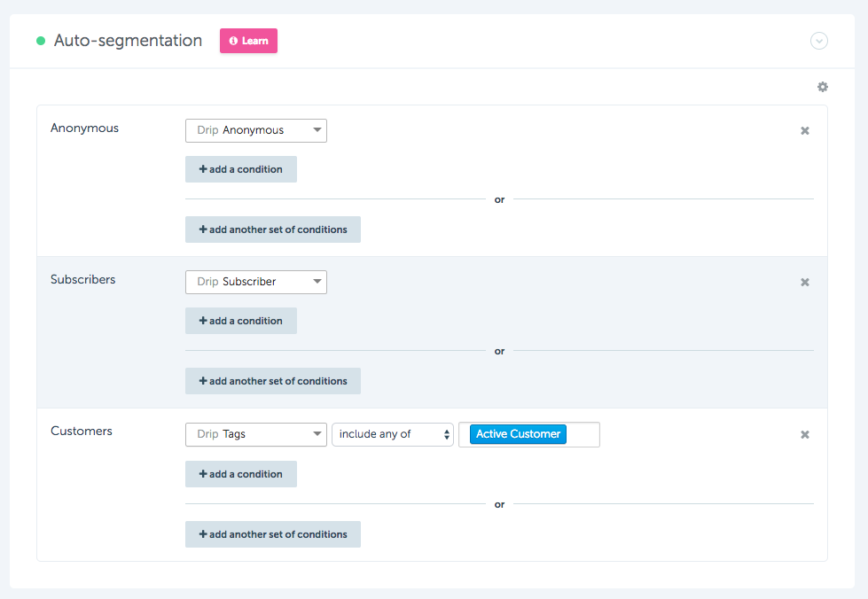Click the Customers segment label
This screenshot has height=599, width=868.
(82, 431)
